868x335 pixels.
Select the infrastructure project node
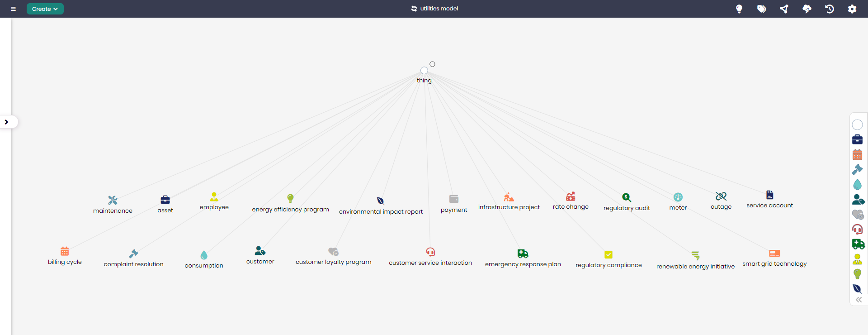[509, 196]
